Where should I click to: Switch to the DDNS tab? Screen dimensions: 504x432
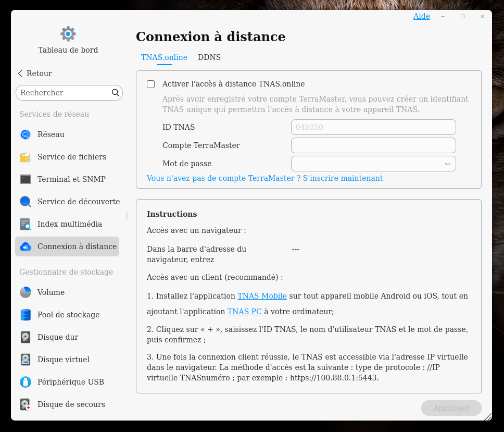point(209,57)
